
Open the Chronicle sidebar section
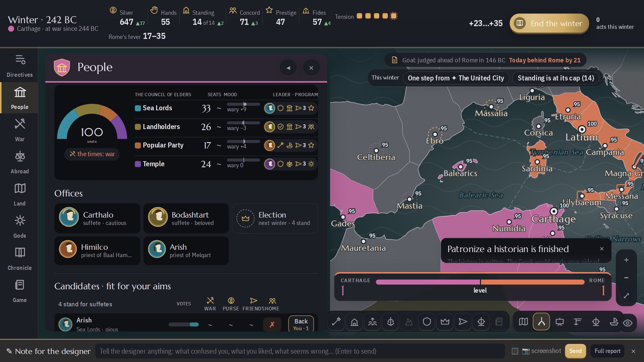pyautogui.click(x=19, y=259)
